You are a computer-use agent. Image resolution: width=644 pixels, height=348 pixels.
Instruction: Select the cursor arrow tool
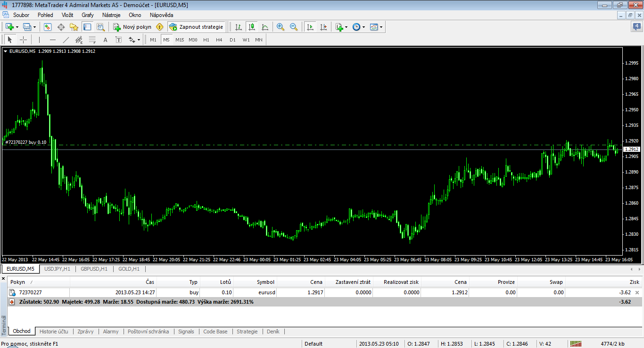tap(10, 40)
